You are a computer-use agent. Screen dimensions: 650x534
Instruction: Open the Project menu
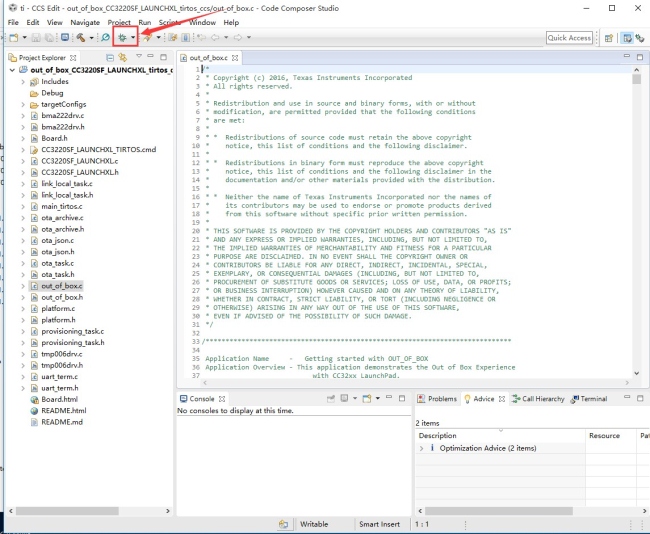coord(119,22)
